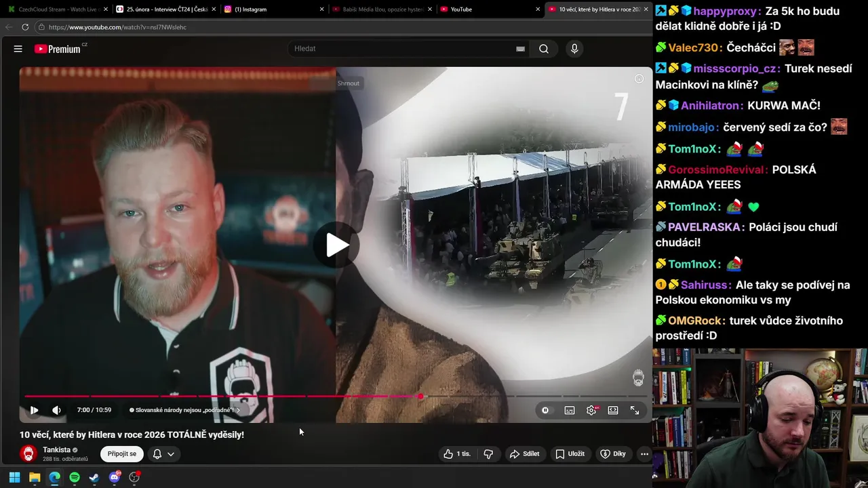Like the video (1 tis.)
Viewport: 868px width, 488px height.
(457, 453)
